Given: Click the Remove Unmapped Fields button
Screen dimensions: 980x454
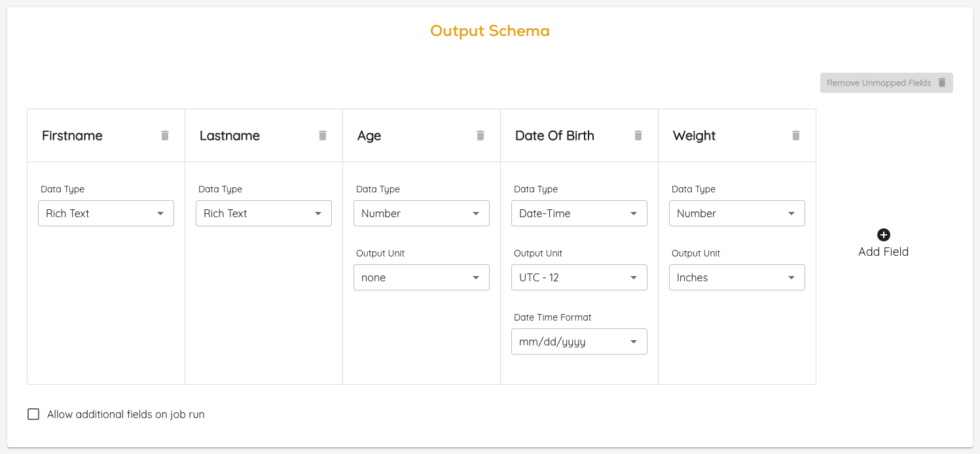Looking at the screenshot, I should pos(886,83).
